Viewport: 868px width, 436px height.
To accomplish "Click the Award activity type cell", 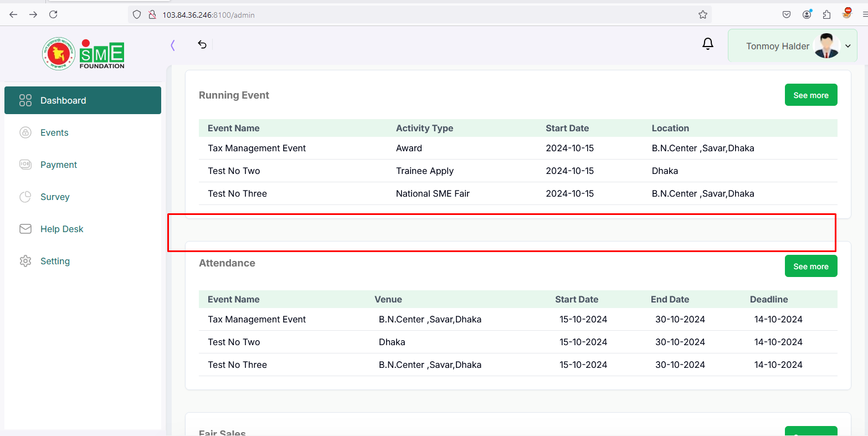I will 409,148.
